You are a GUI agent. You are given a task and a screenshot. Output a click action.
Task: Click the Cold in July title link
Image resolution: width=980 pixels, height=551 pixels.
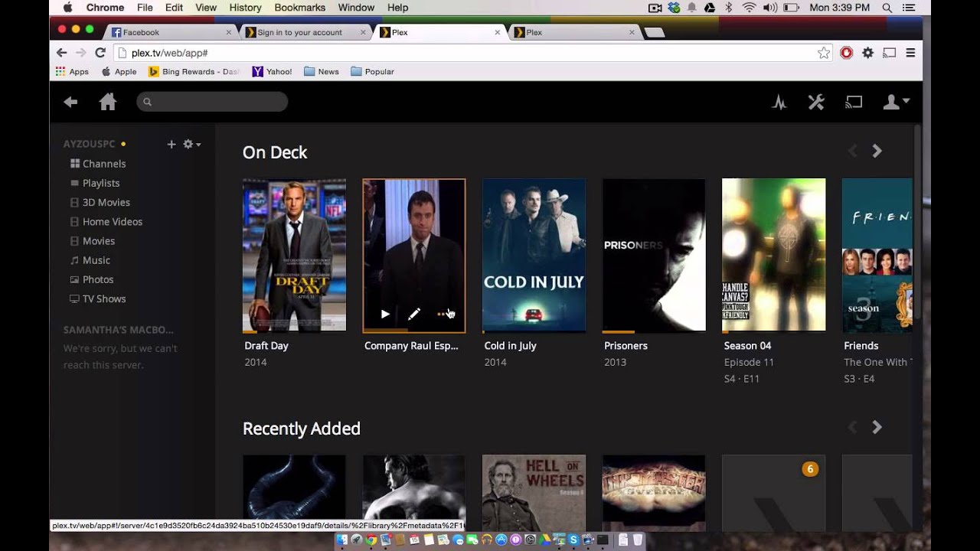pos(510,346)
